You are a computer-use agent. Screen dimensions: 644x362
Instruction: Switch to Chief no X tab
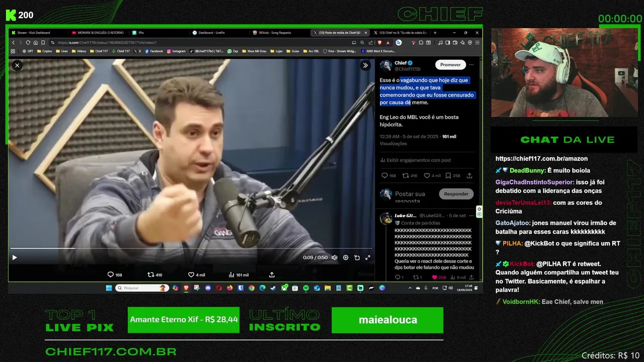[x=400, y=33]
